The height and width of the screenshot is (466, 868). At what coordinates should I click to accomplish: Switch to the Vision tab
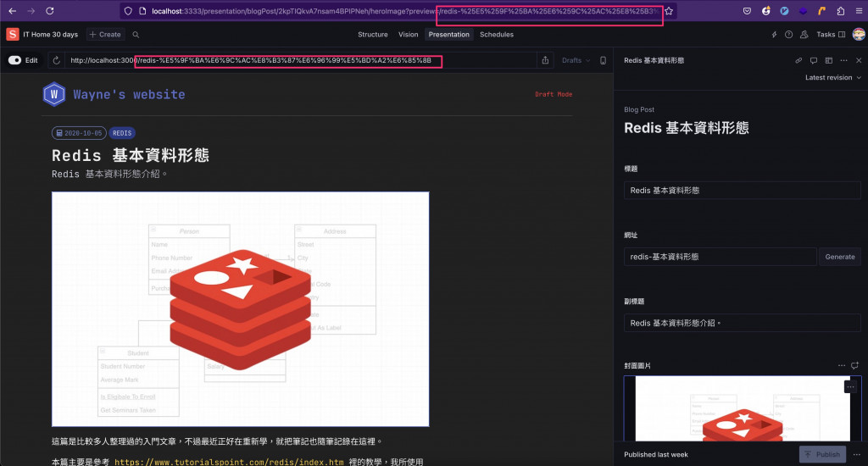pyautogui.click(x=408, y=34)
